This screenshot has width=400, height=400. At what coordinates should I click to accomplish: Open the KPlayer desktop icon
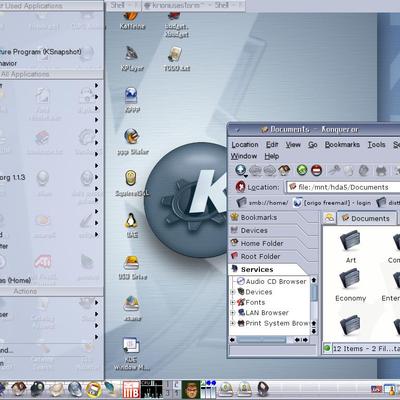pyautogui.click(x=132, y=59)
